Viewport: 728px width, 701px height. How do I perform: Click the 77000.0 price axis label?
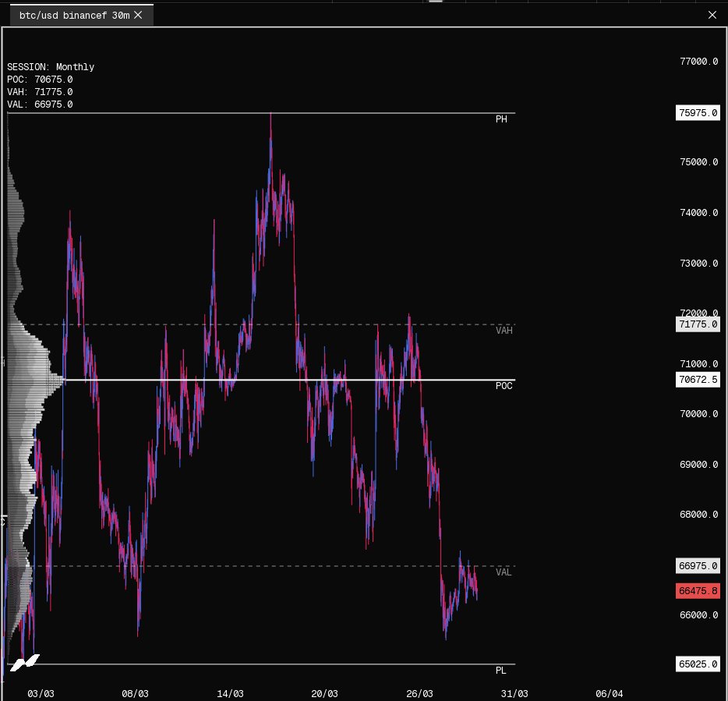click(698, 62)
